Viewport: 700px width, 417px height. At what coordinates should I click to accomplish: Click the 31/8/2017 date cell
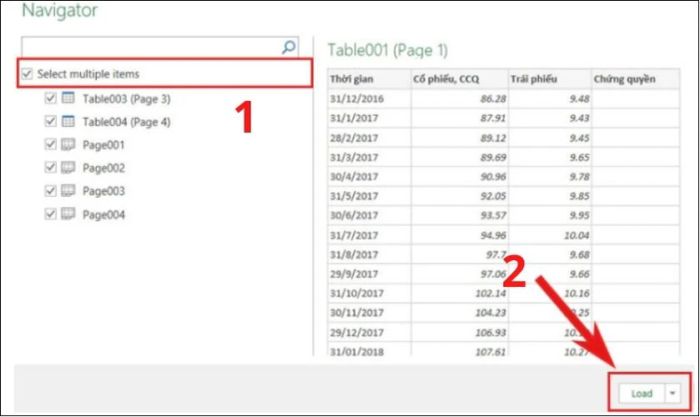pyautogui.click(x=369, y=254)
